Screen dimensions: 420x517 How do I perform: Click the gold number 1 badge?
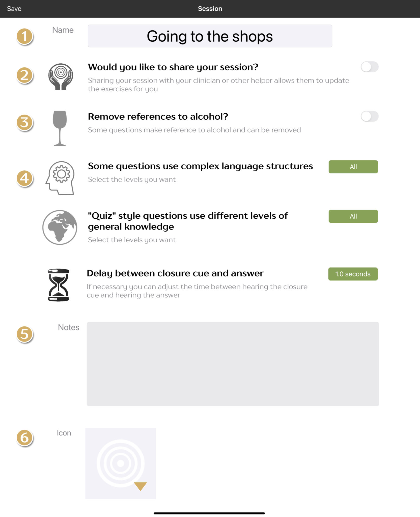pos(24,37)
